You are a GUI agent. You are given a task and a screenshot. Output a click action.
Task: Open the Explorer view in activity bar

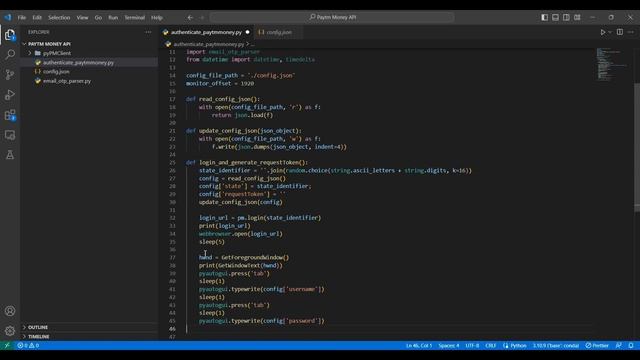[x=10, y=35]
